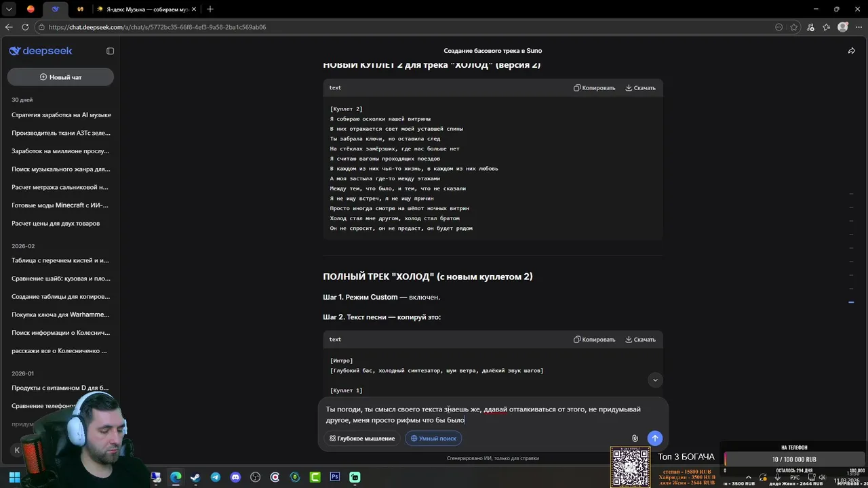868x488 pixels.
Task: Open Steam from the taskbar
Action: click(195, 477)
